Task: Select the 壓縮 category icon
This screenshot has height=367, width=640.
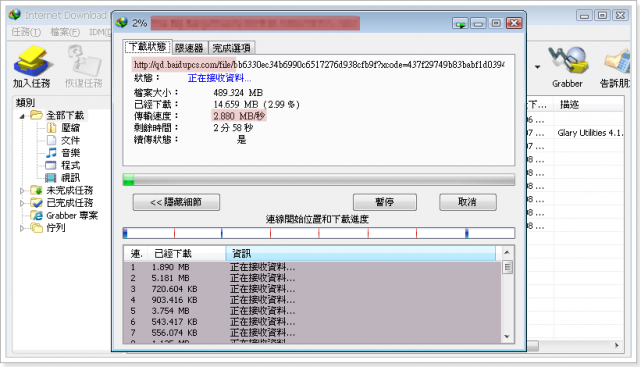Action: click(x=51, y=128)
